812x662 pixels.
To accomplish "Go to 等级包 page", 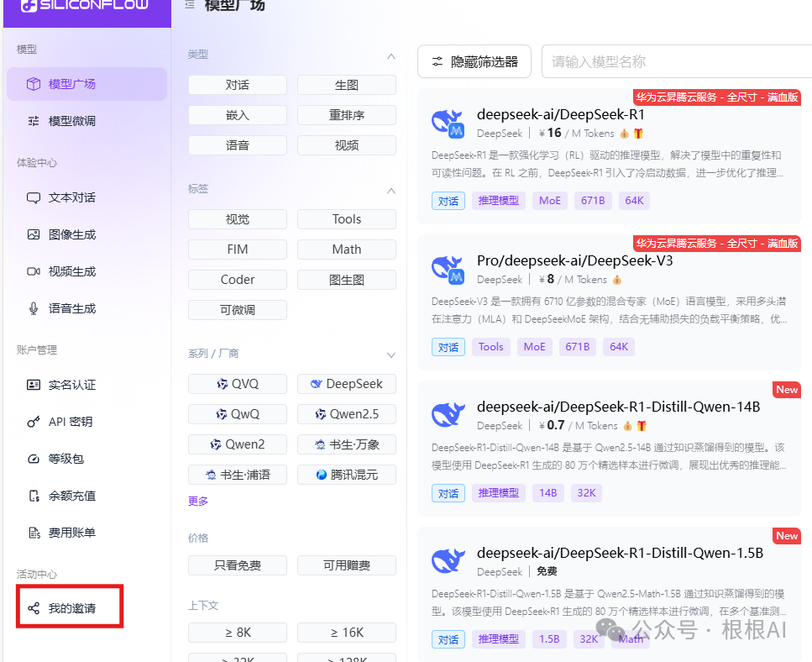I will click(x=86, y=459).
